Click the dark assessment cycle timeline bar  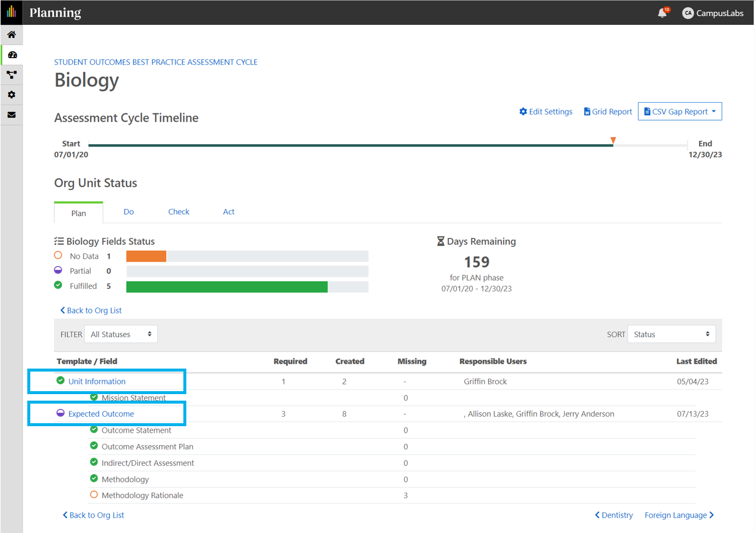(351, 145)
